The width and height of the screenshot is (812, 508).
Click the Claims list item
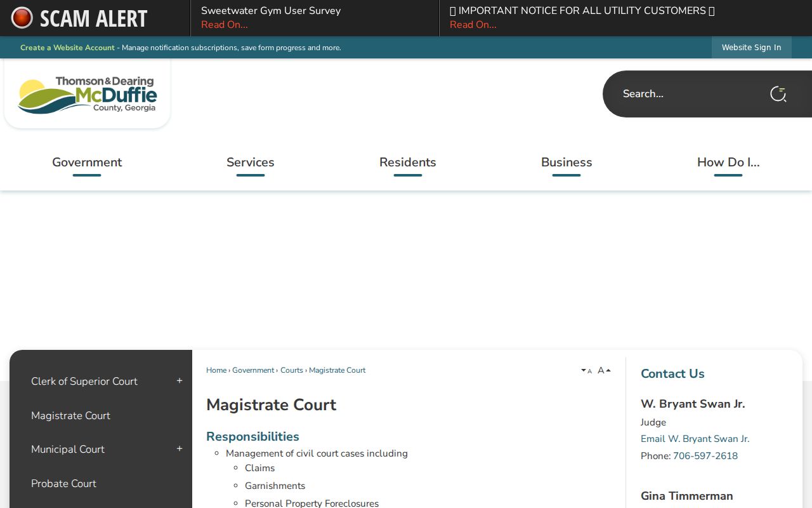click(x=259, y=468)
